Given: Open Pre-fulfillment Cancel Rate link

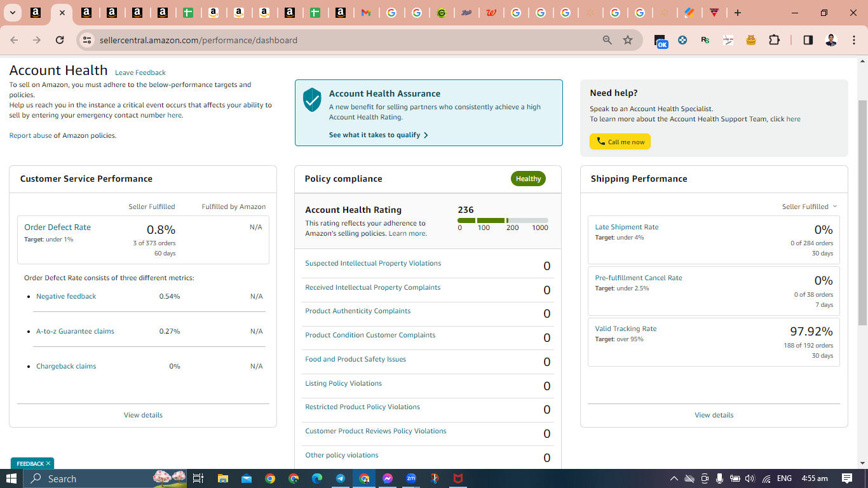Looking at the screenshot, I should tap(639, 278).
